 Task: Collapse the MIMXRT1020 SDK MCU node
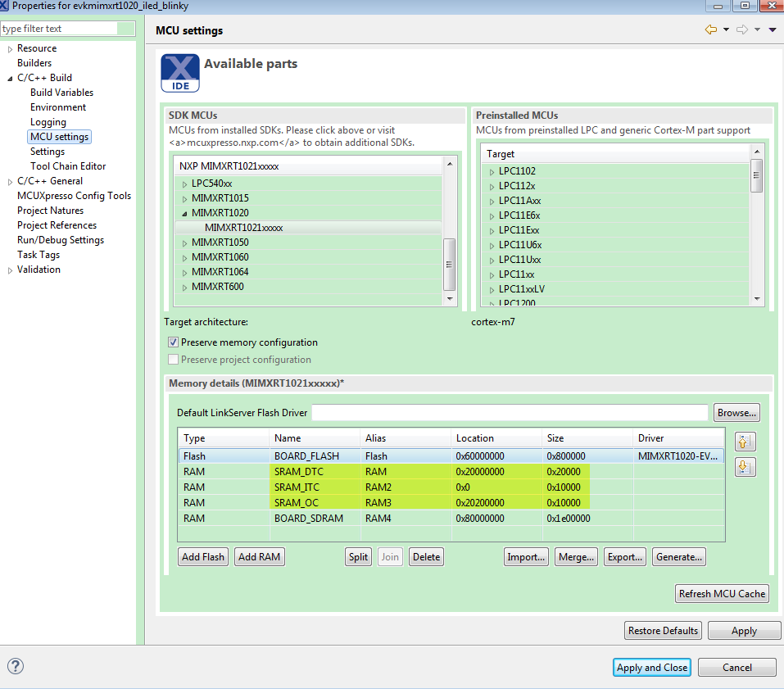click(x=184, y=214)
